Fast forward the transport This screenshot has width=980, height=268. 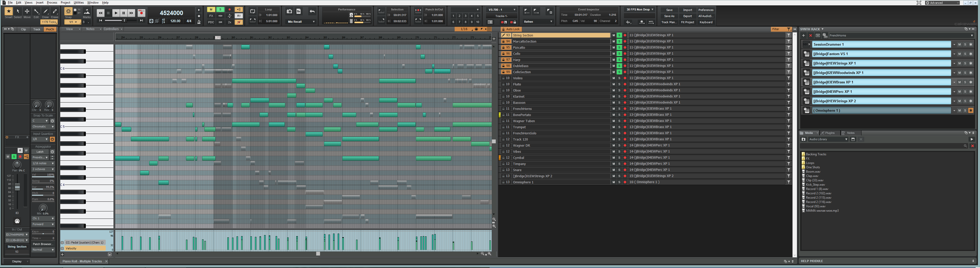point(132,13)
